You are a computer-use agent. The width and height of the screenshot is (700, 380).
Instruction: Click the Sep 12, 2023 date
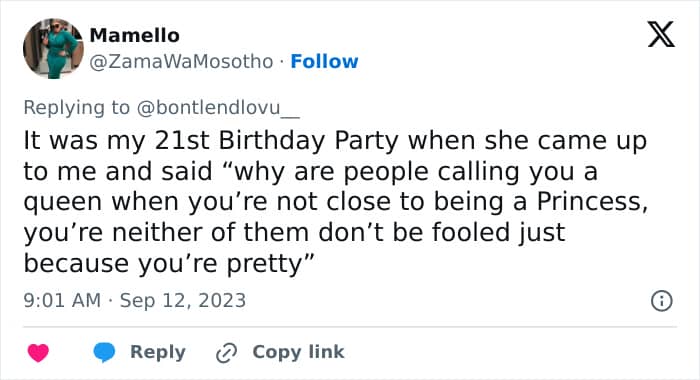point(183,301)
